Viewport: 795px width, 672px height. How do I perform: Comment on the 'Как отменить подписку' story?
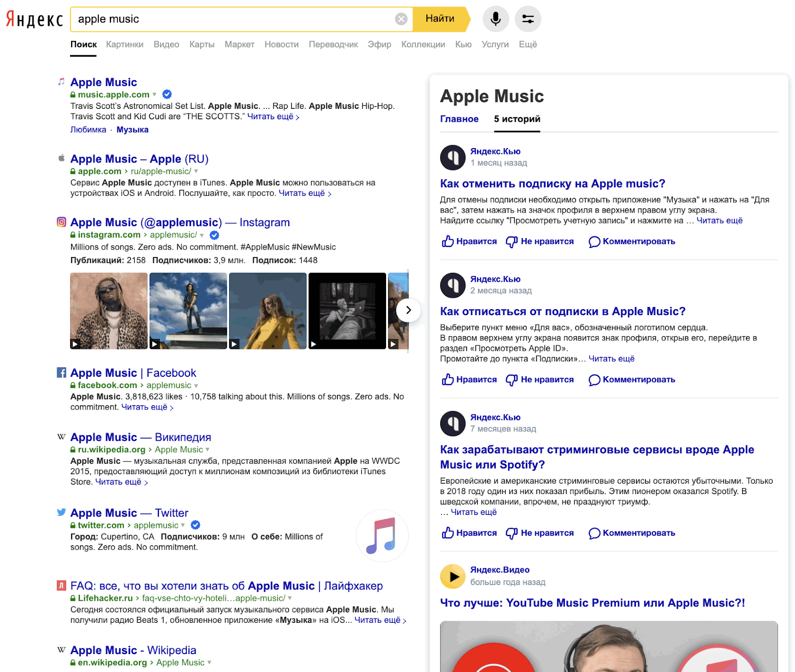pyautogui.click(x=632, y=242)
